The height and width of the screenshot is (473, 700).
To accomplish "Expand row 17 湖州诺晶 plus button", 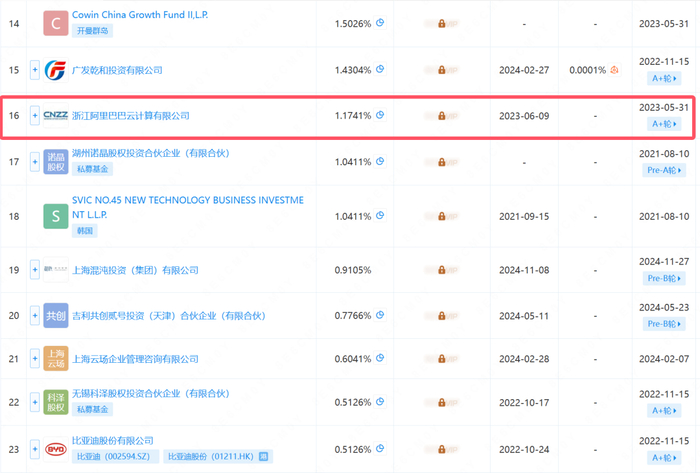I will pos(35,162).
